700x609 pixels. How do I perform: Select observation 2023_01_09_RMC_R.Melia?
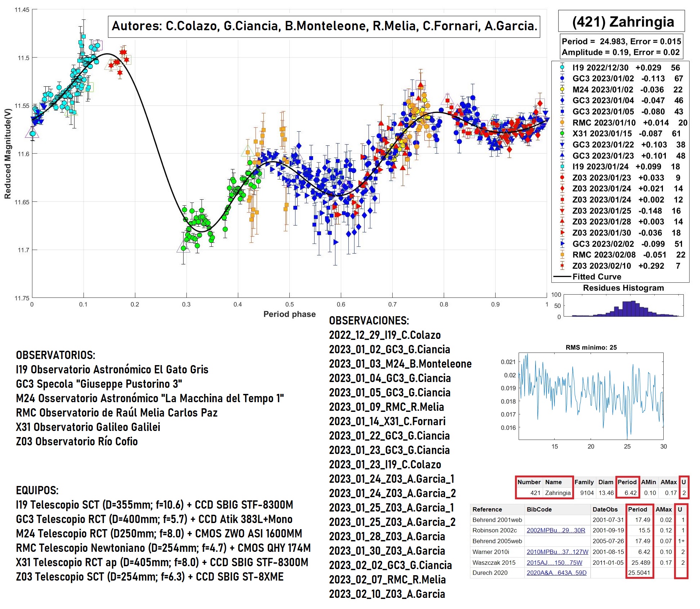(x=387, y=407)
